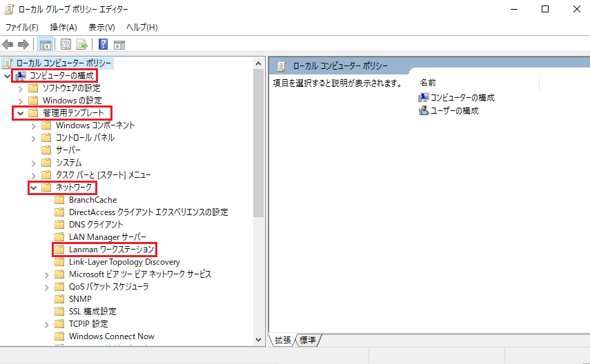Open the 表示(V) menu
This screenshot has width=590, height=364.
pyautogui.click(x=101, y=27)
